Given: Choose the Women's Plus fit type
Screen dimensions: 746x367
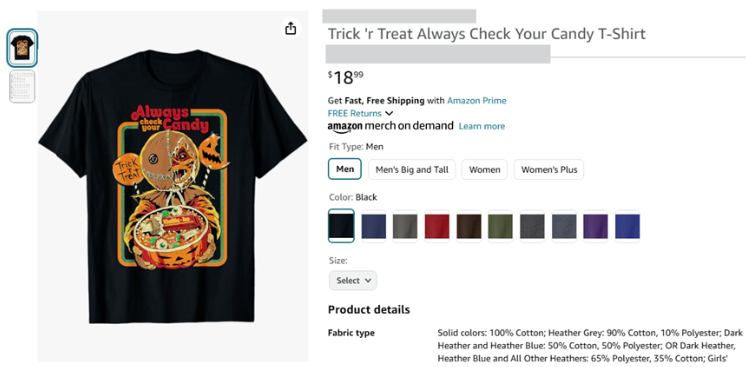Looking at the screenshot, I should click(x=549, y=169).
